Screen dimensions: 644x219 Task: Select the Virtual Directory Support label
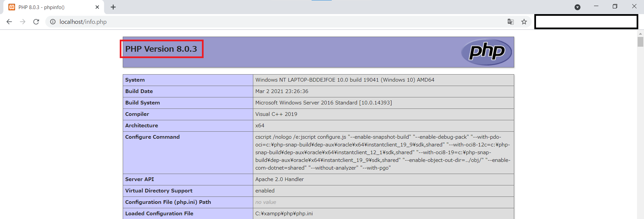tap(159, 191)
